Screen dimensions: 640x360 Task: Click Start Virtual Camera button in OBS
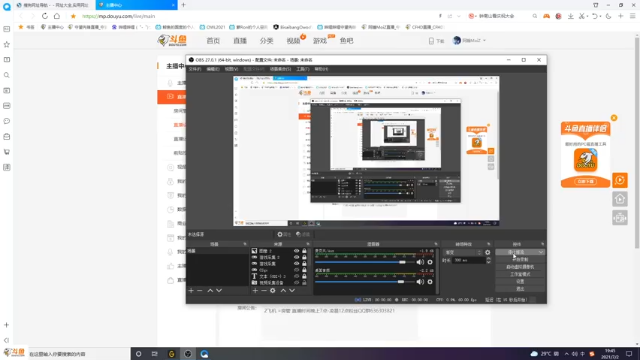click(x=520, y=267)
